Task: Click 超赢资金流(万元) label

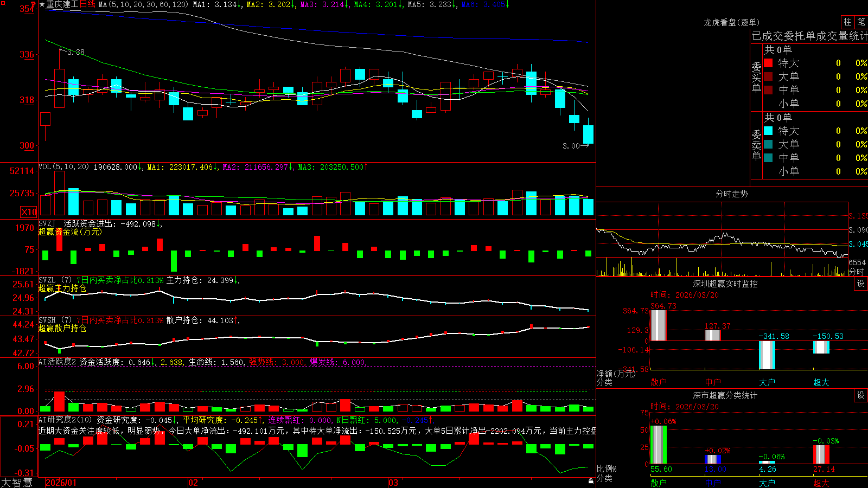Action: click(x=70, y=232)
